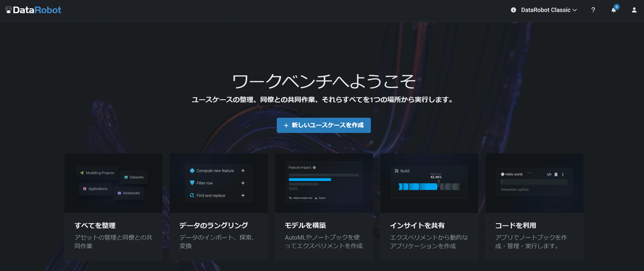Click the 新しいユースケースを作成 button
This screenshot has height=271, width=644.
[x=323, y=125]
